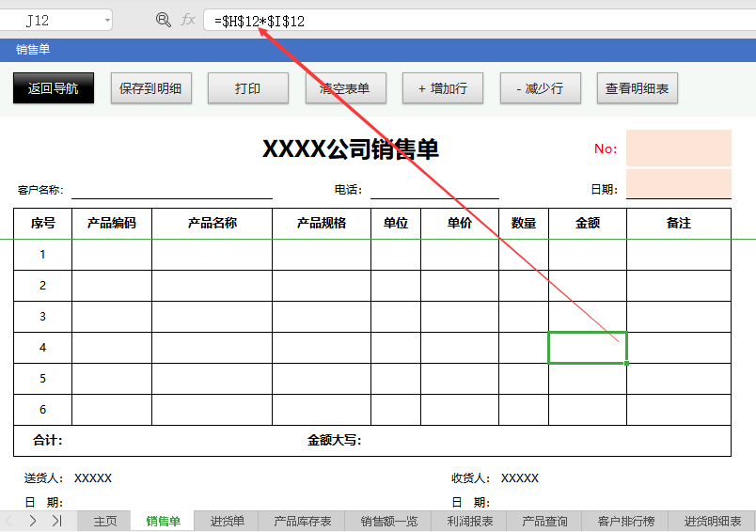Switch to the 进货单 sheet tab
Screen dimensions: 756x532
coord(227,521)
